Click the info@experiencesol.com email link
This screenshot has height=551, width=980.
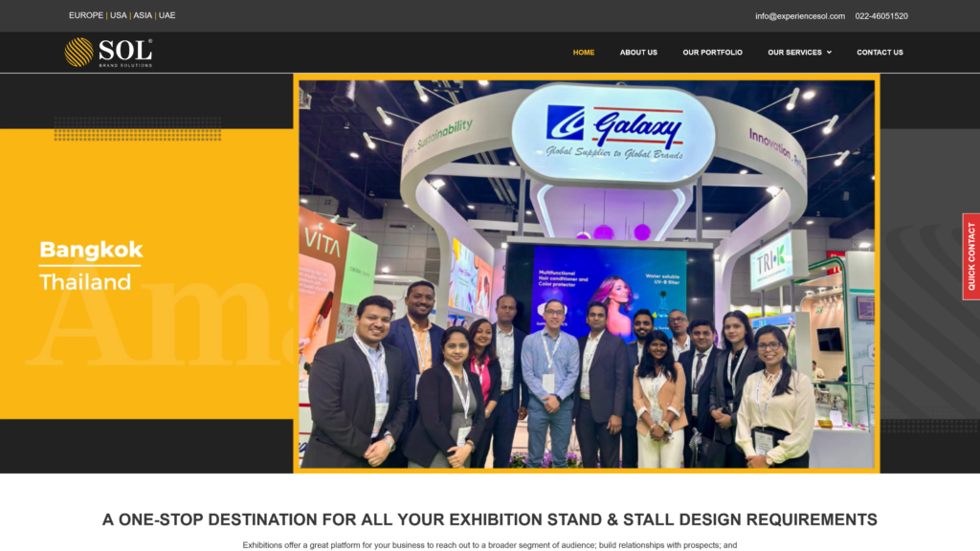point(799,16)
